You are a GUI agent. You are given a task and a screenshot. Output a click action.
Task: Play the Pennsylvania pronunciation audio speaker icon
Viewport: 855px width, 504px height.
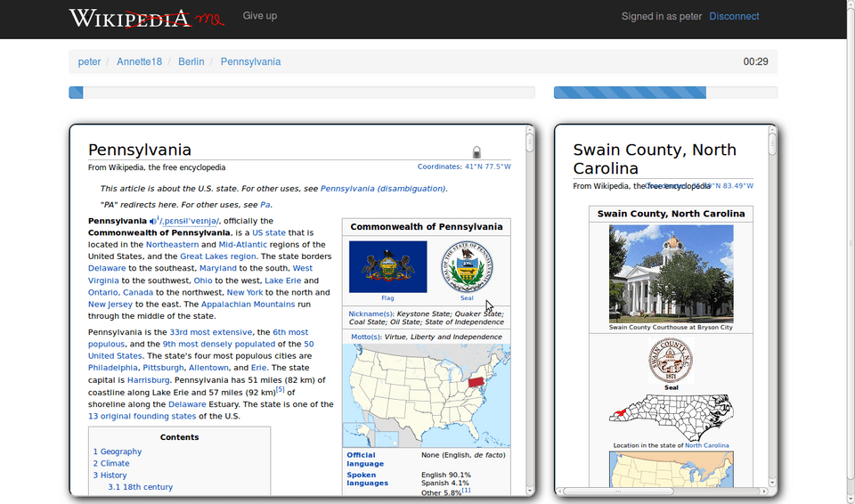point(153,222)
